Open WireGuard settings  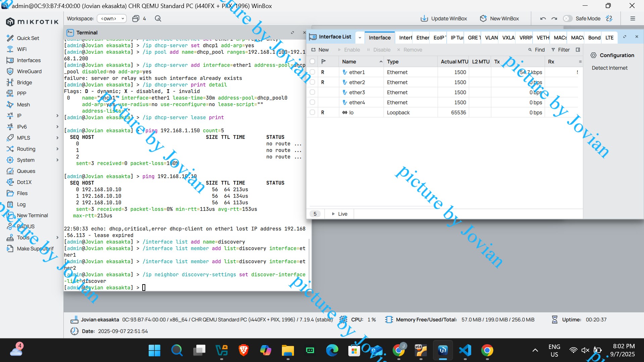click(x=29, y=71)
